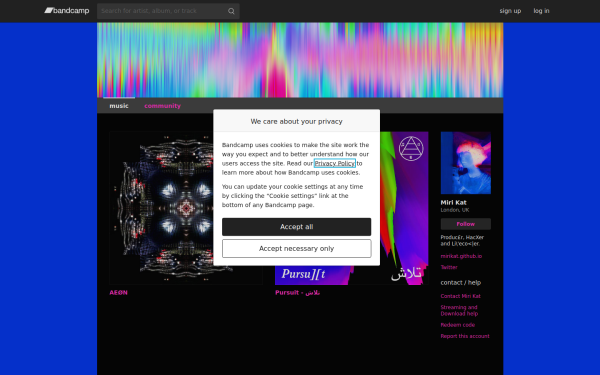Image resolution: width=600 pixels, height=375 pixels.
Task: Follow Miri Kat
Action: 465,224
